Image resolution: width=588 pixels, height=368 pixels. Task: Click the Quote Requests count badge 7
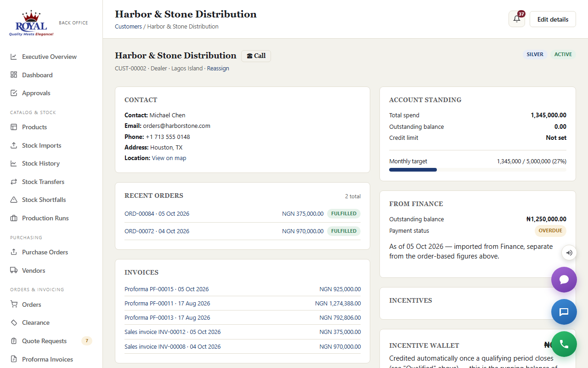pos(87,341)
